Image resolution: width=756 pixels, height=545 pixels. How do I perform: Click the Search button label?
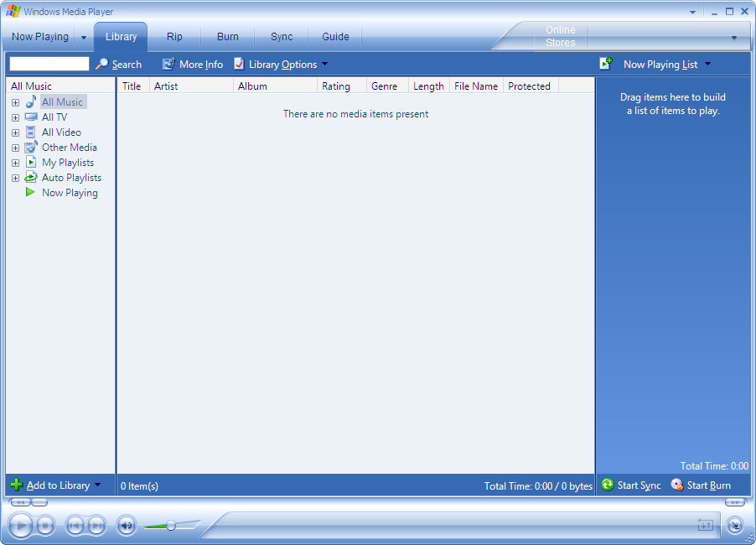127,65
